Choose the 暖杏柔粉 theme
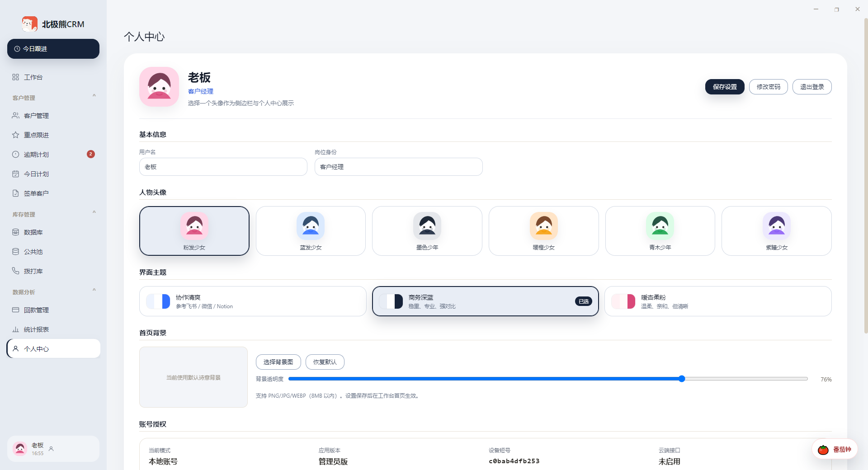This screenshot has width=868, height=470. pyautogui.click(x=718, y=301)
